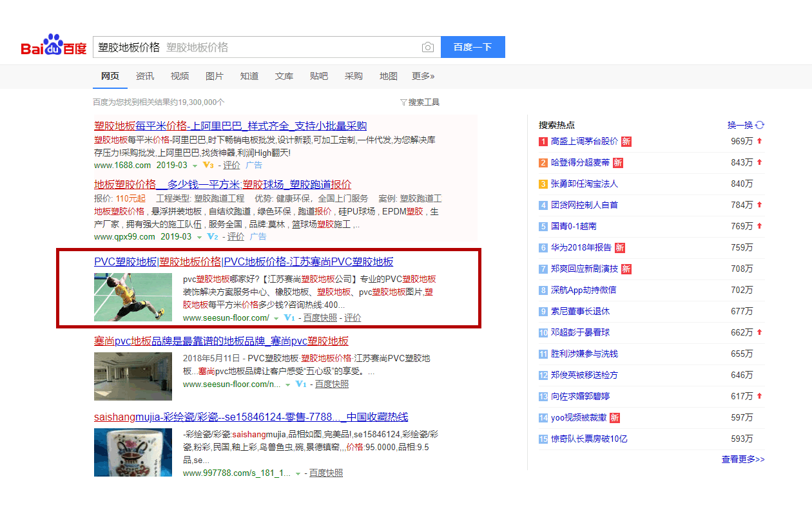The width and height of the screenshot is (812, 521).
Task: Open camera image search icon
Action: point(427,47)
